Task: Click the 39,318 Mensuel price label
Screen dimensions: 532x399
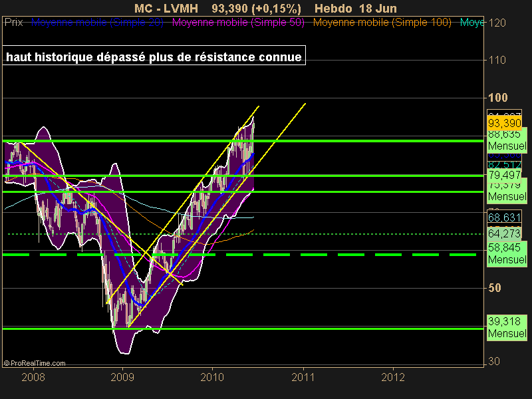Action: pos(507,327)
